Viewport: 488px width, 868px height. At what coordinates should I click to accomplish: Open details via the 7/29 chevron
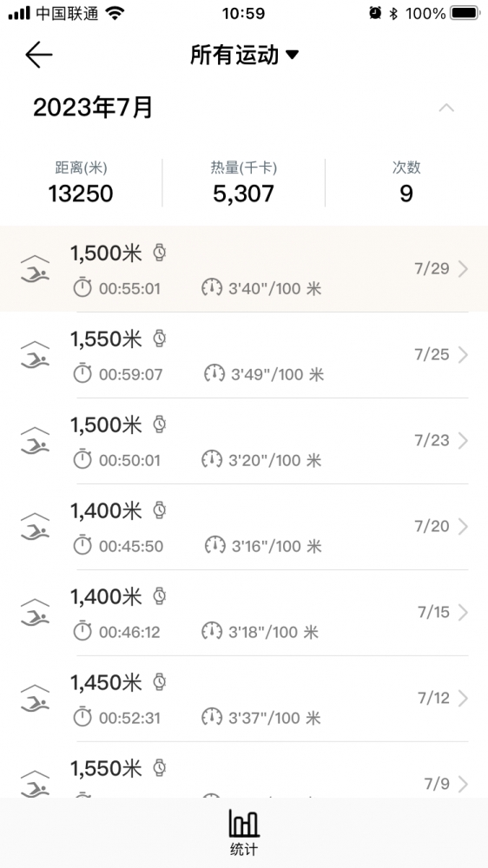tap(463, 269)
